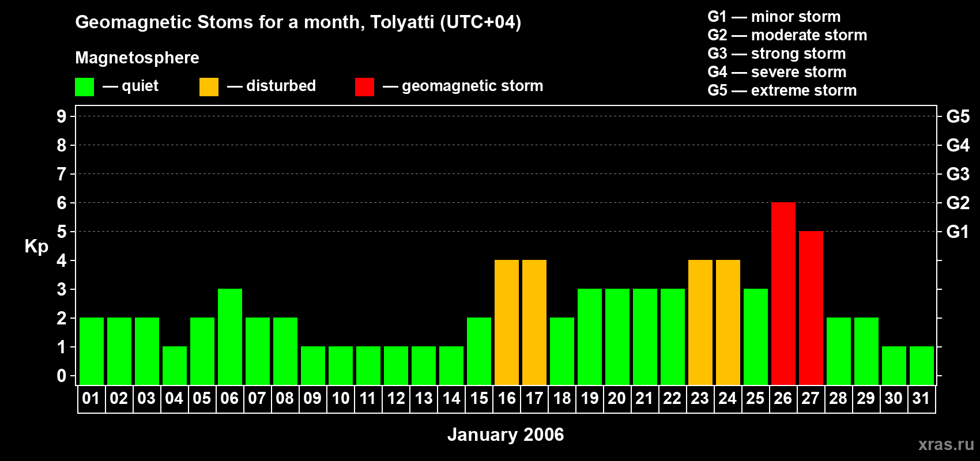Click the Kp axis value 6

[x=62, y=203]
